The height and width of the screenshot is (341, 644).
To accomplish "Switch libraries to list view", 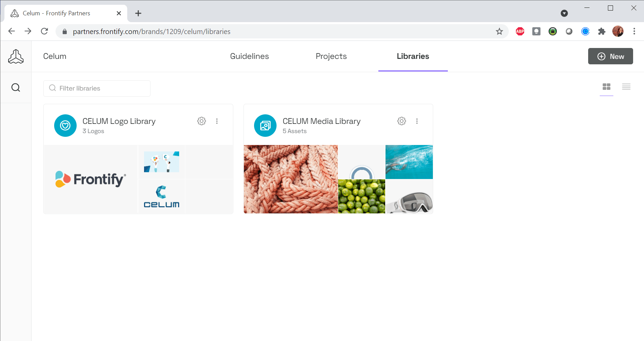I will pos(626,87).
